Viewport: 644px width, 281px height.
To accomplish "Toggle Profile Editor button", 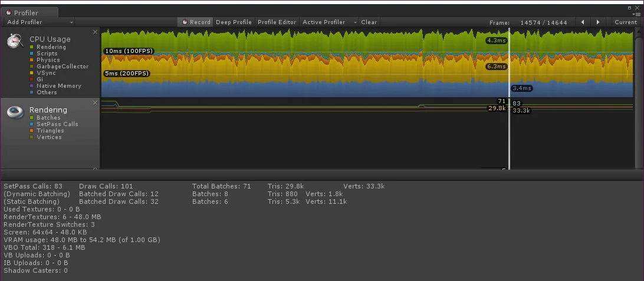I will 277,22.
